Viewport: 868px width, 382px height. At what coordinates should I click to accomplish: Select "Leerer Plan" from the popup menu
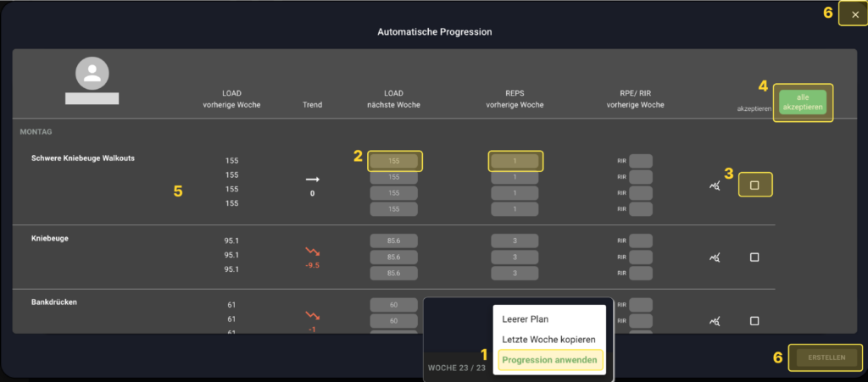coord(526,319)
